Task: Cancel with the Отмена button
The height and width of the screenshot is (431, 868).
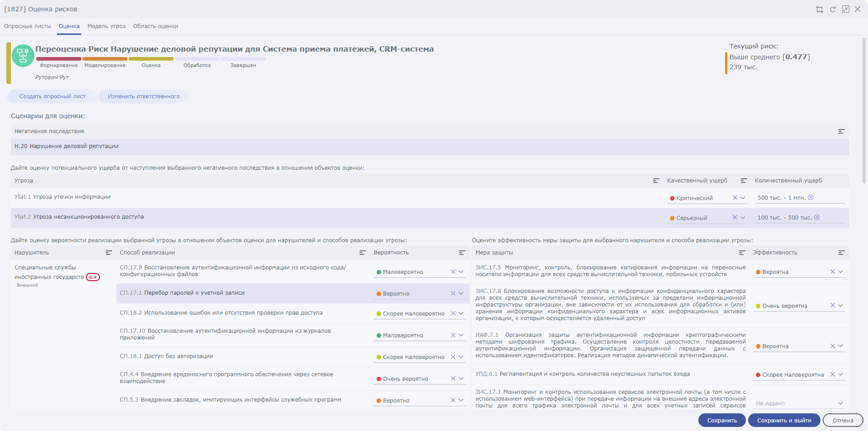Action: coord(843,420)
